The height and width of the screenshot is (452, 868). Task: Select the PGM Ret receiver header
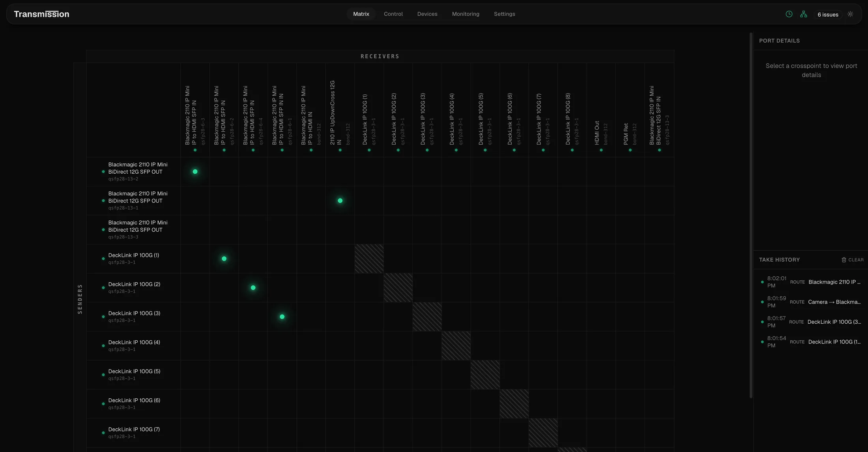point(630,111)
